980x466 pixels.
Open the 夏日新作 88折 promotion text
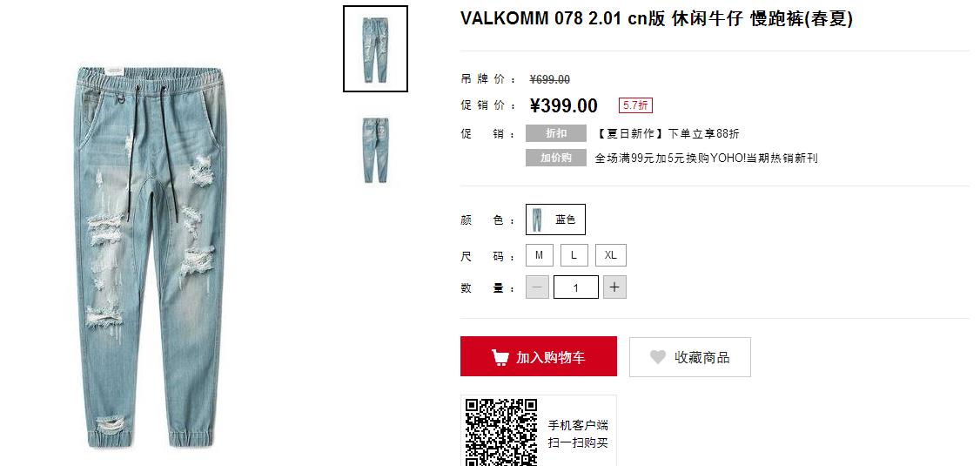pyautogui.click(x=667, y=134)
